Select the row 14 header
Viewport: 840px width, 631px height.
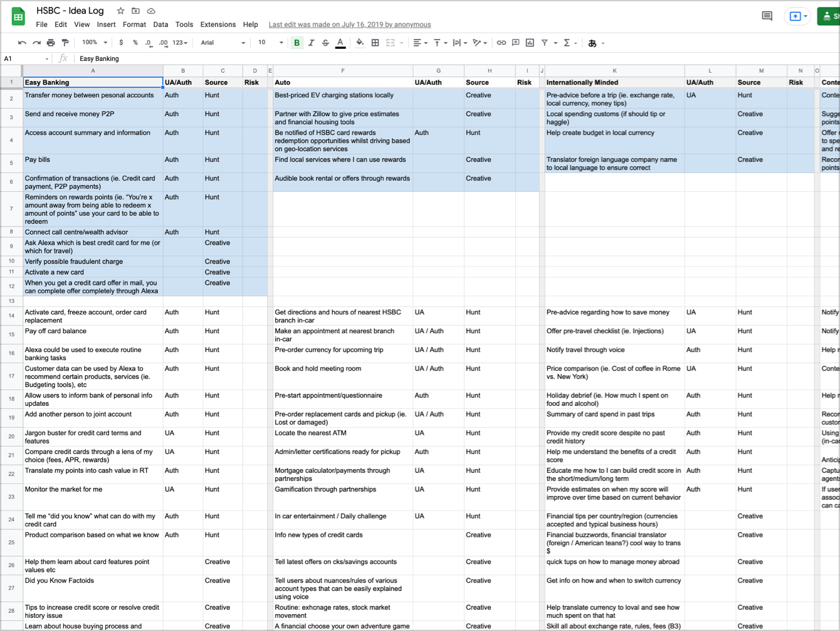point(11,315)
